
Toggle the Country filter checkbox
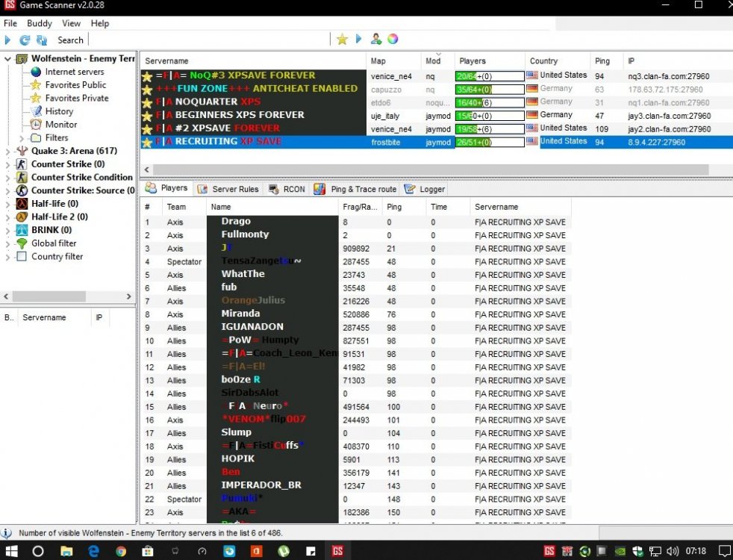pyautogui.click(x=22, y=256)
